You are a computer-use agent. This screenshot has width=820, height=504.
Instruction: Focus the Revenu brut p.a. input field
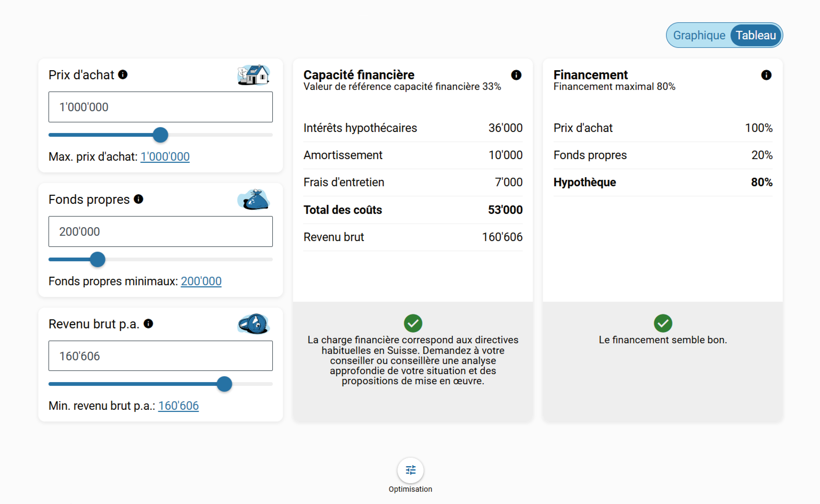[160, 356]
